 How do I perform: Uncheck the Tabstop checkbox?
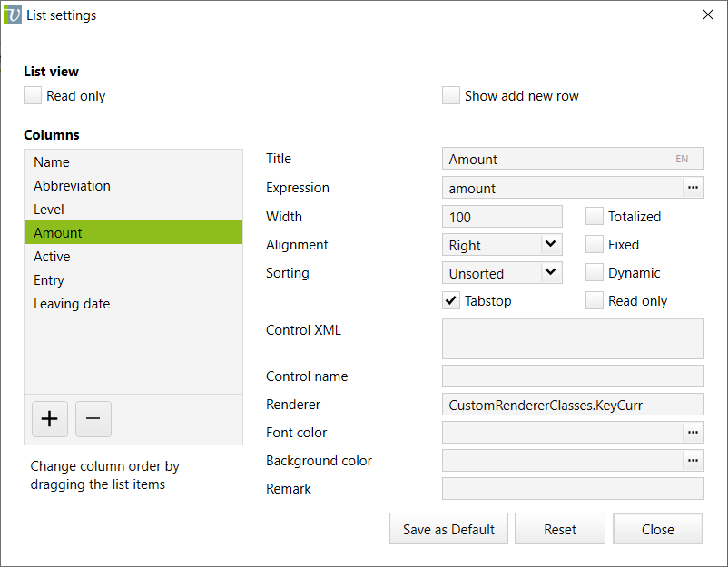pyautogui.click(x=451, y=301)
